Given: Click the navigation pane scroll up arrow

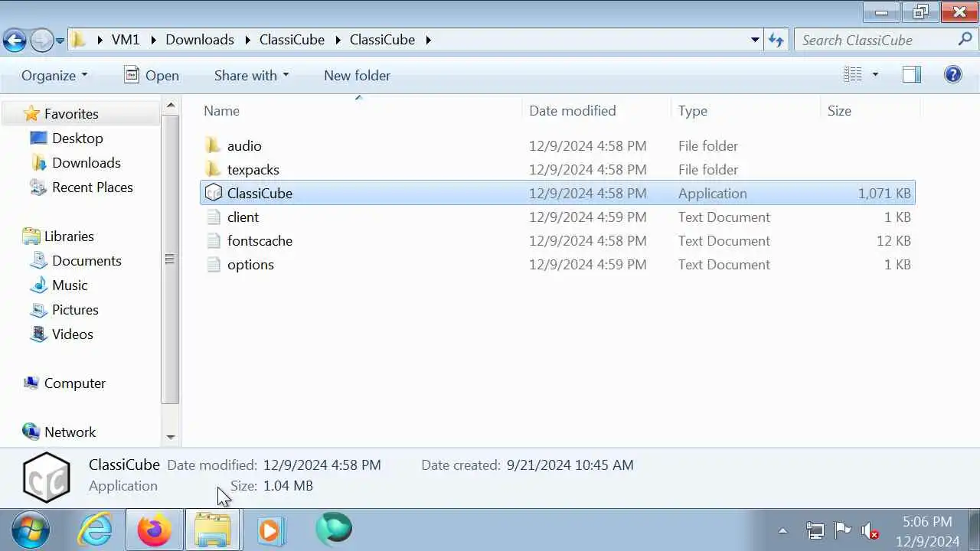Looking at the screenshot, I should pos(171,106).
